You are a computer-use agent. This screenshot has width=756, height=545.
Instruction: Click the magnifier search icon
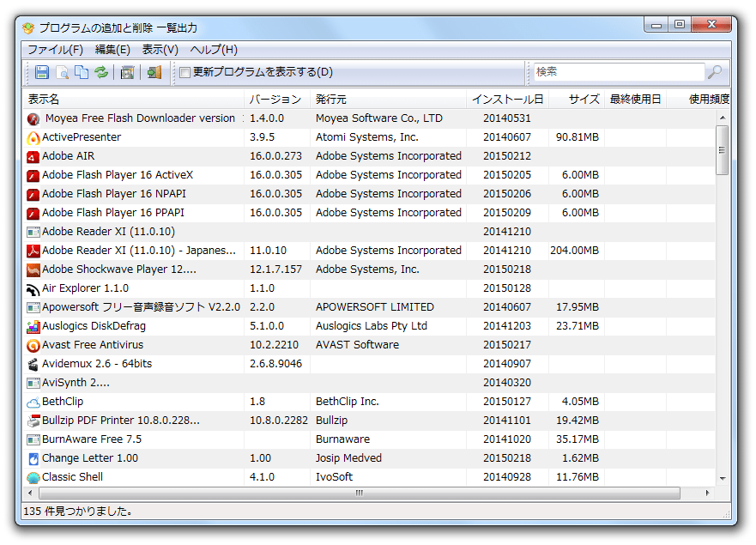[x=715, y=72]
